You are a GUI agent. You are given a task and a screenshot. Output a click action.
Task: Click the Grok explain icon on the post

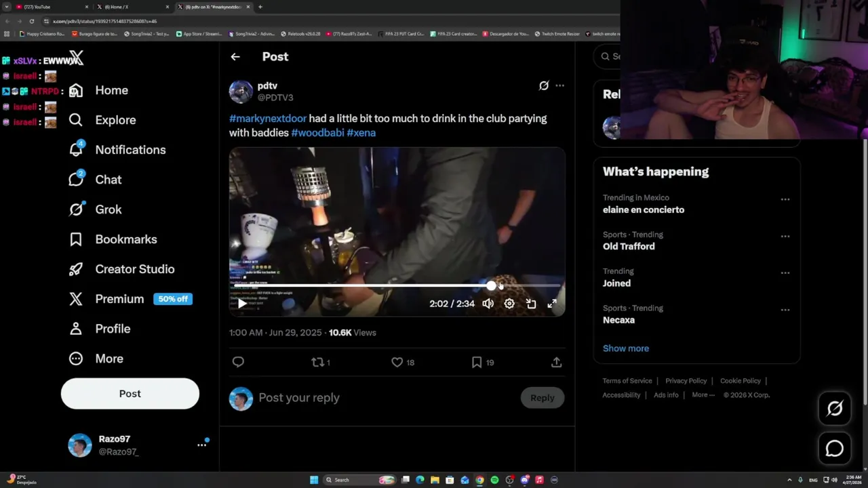(543, 85)
